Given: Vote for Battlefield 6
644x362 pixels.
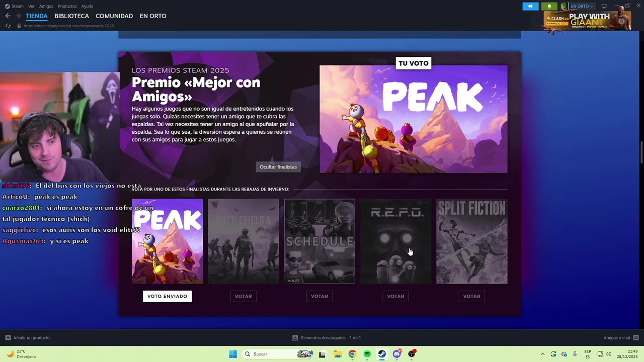Looking at the screenshot, I should [243, 296].
